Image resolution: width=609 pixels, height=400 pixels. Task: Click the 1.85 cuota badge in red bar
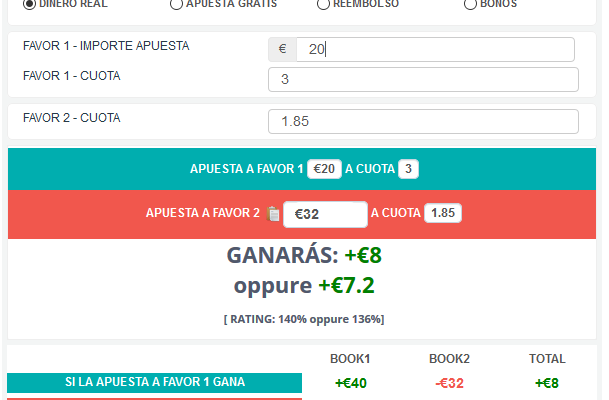coord(443,213)
